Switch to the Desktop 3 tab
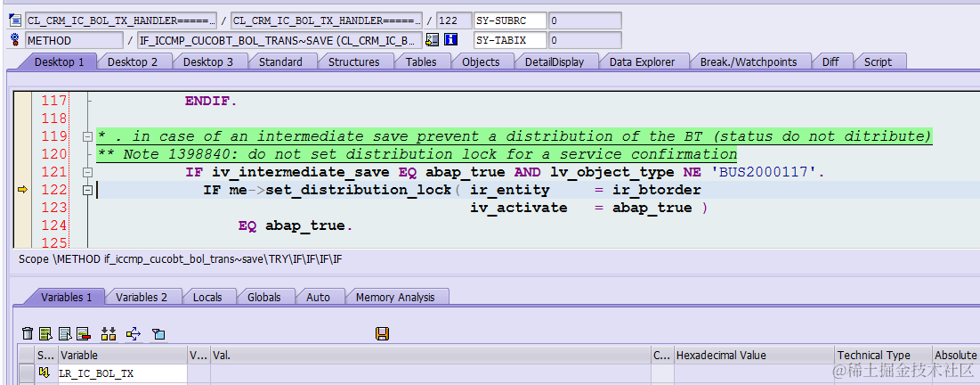Image resolution: width=980 pixels, height=385 pixels. 208,62
